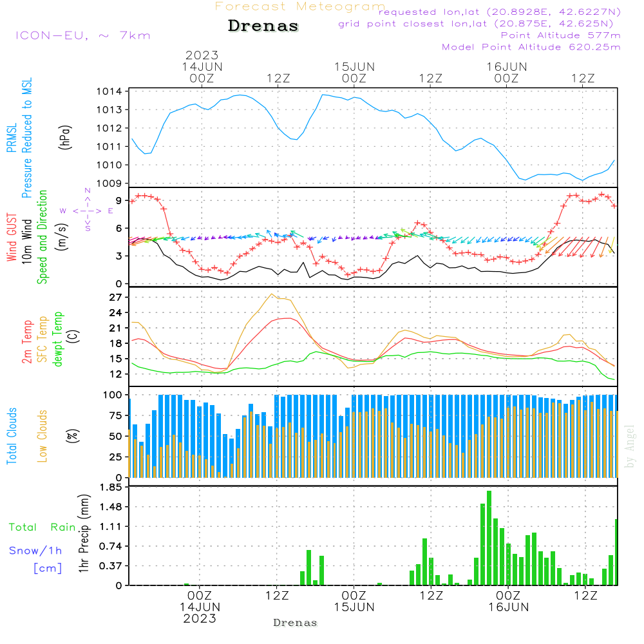This screenshot has height=644, width=644.
Task: Click the Drenas title at the top
Action: click(x=263, y=26)
